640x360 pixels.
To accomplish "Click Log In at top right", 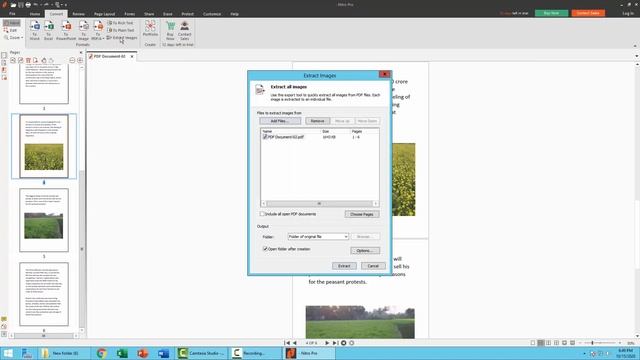I will 628,13.
